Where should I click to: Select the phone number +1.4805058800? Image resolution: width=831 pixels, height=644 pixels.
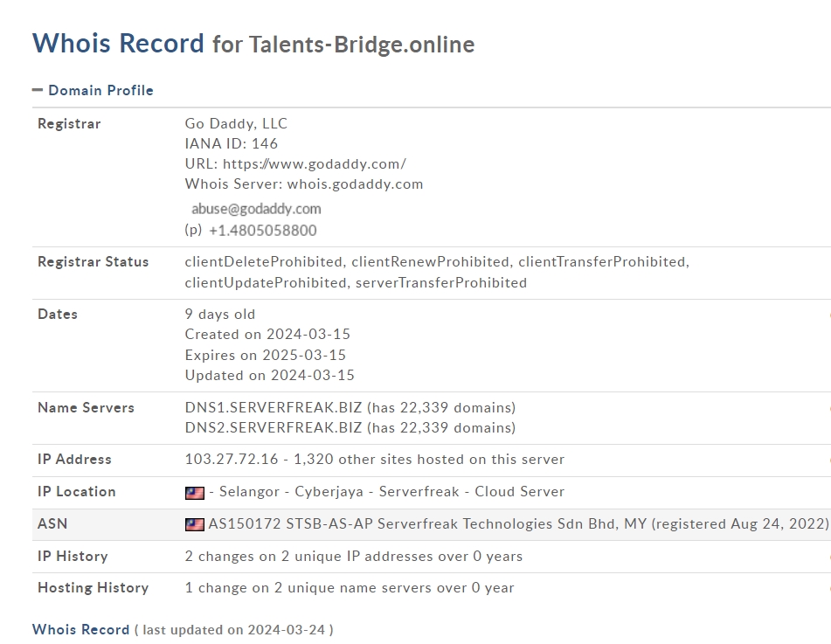click(263, 230)
